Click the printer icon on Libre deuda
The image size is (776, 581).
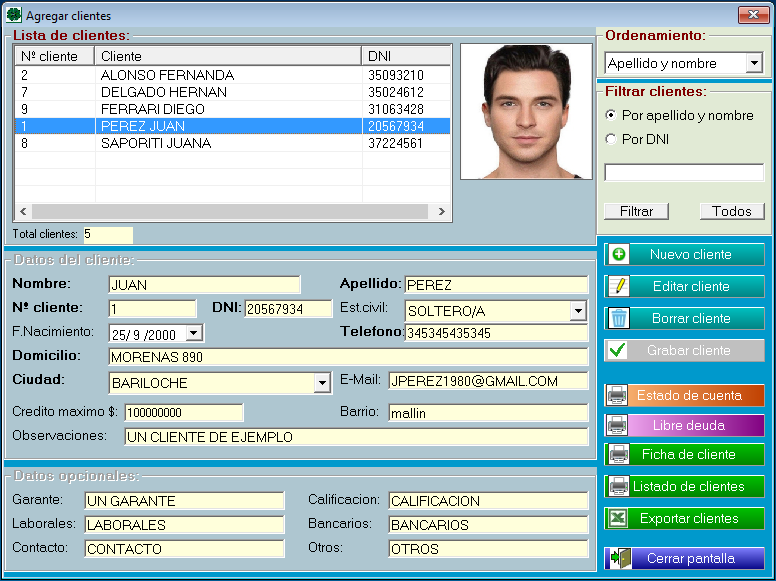[x=618, y=425]
